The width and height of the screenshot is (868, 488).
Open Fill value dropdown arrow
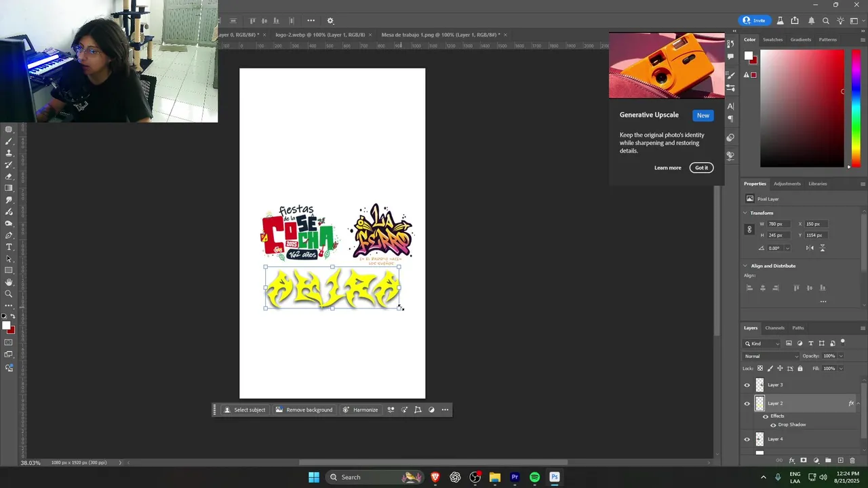point(841,369)
